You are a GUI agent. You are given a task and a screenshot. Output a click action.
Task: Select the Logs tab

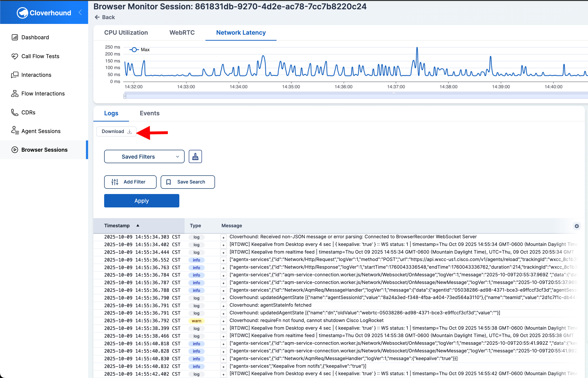coord(111,113)
